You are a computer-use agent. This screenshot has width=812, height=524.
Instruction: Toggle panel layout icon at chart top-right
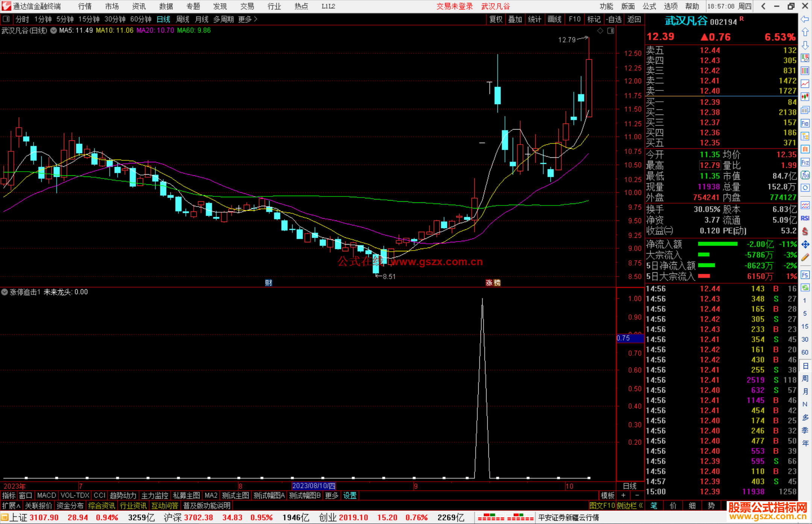click(611, 31)
